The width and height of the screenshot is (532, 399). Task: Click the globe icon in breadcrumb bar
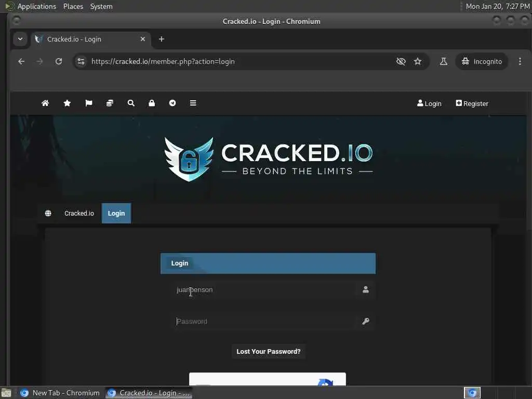[48, 213]
